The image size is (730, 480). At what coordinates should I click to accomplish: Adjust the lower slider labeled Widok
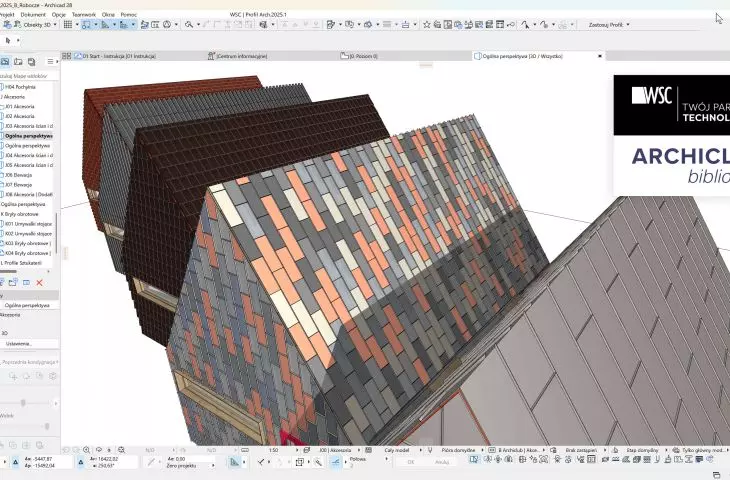pyautogui.click(x=47, y=426)
